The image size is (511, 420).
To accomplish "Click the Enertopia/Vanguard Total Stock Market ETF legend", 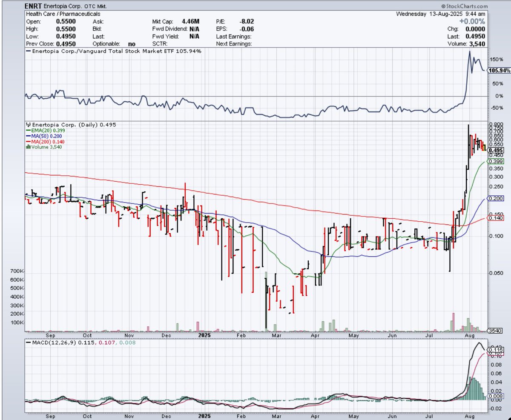I will pos(113,51).
